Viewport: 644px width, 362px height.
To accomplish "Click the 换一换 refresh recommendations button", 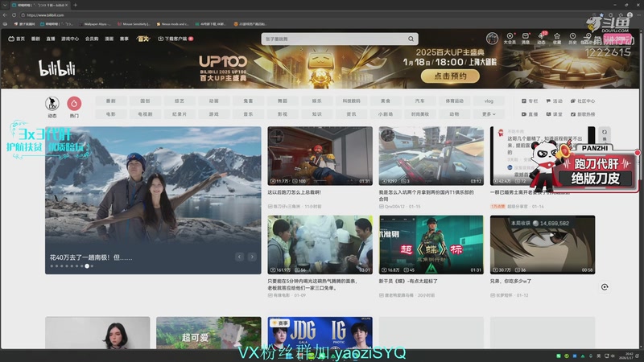I will (x=605, y=134).
